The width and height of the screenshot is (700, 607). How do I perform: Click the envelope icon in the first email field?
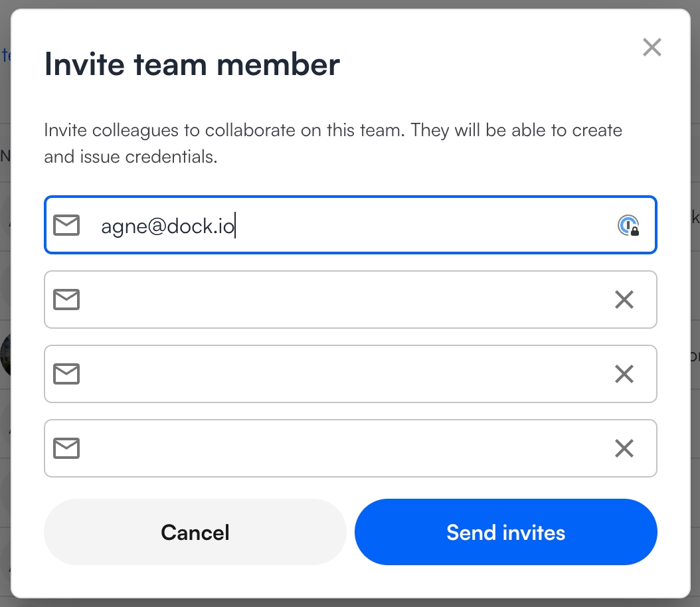(x=66, y=226)
